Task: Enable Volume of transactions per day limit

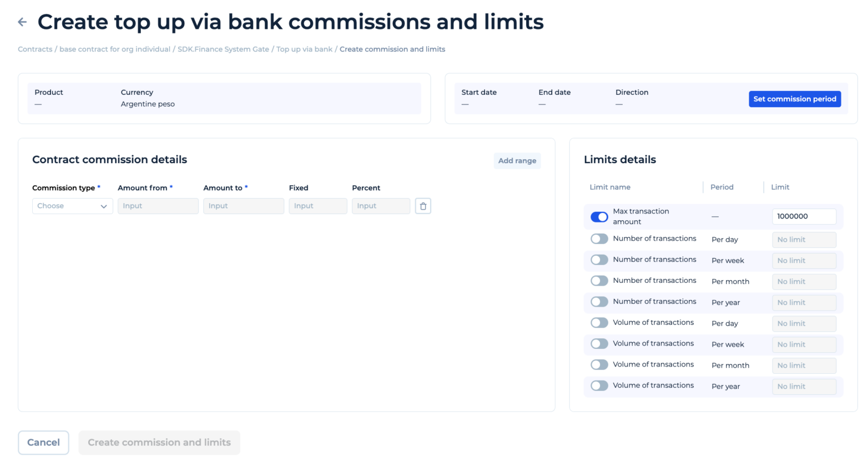Action: point(599,322)
